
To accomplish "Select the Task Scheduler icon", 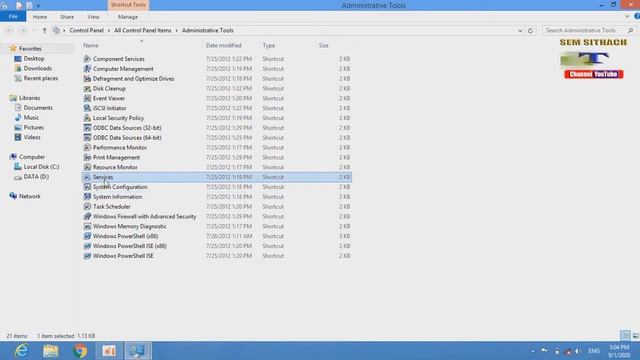I will [87, 207].
